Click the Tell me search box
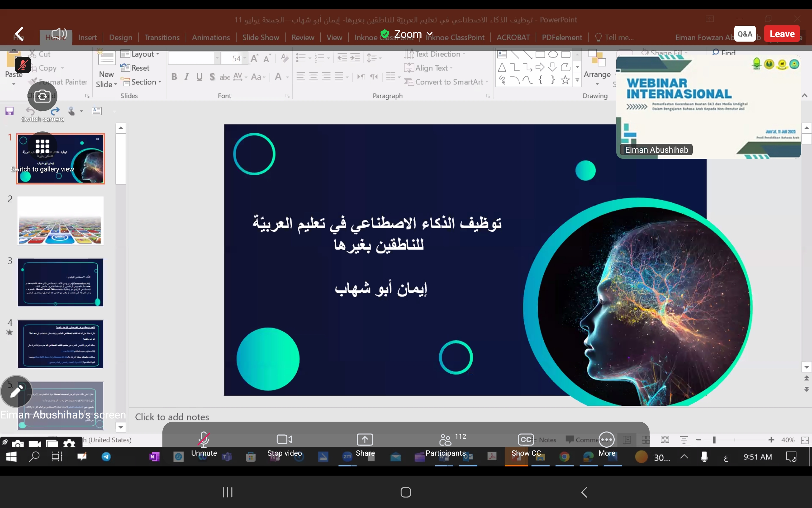 614,38
